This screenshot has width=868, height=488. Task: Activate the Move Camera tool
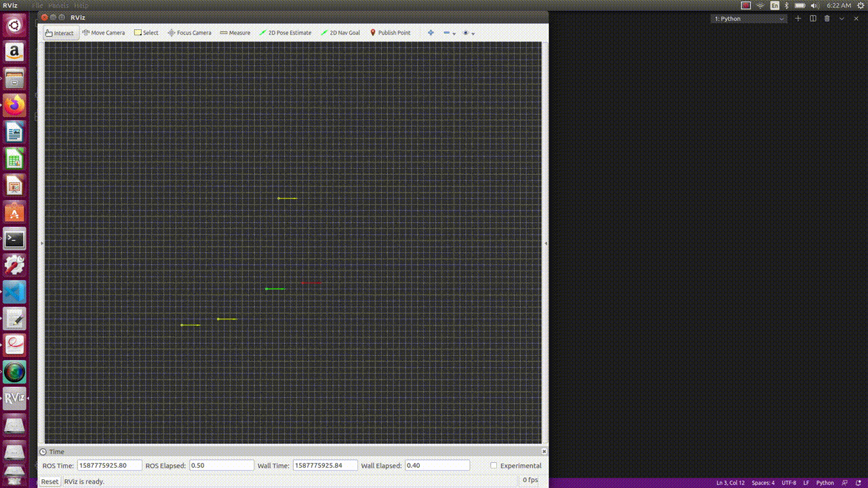[104, 33]
